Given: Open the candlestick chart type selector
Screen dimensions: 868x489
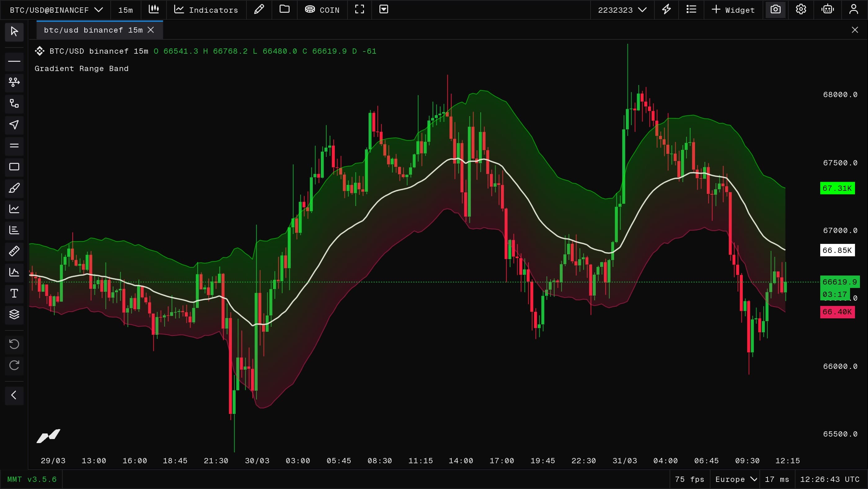Looking at the screenshot, I should coord(154,9).
